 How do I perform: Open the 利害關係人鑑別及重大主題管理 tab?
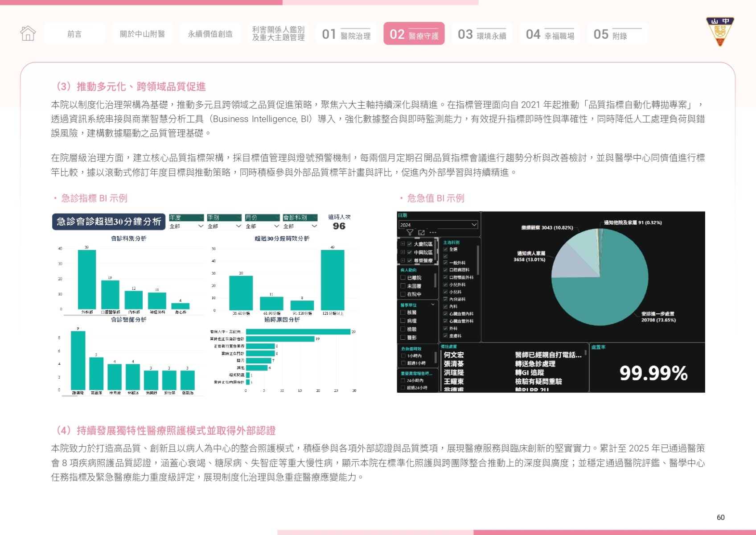click(x=278, y=34)
